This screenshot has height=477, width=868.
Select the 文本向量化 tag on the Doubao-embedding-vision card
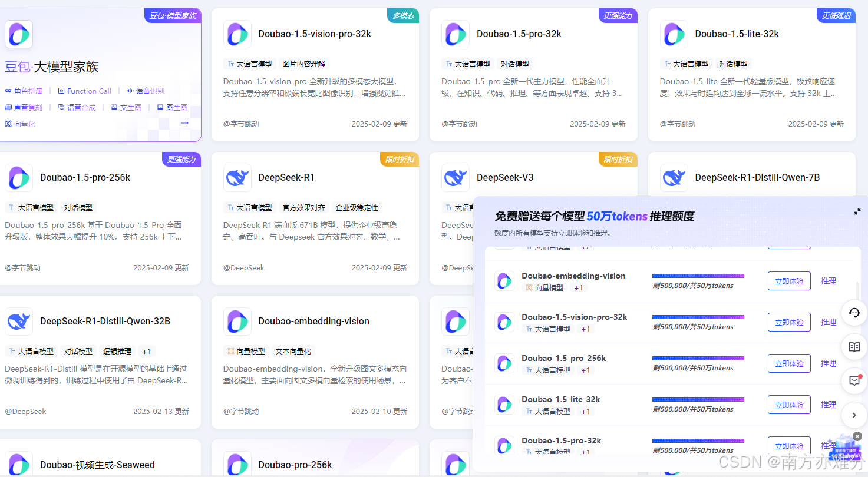pos(293,351)
